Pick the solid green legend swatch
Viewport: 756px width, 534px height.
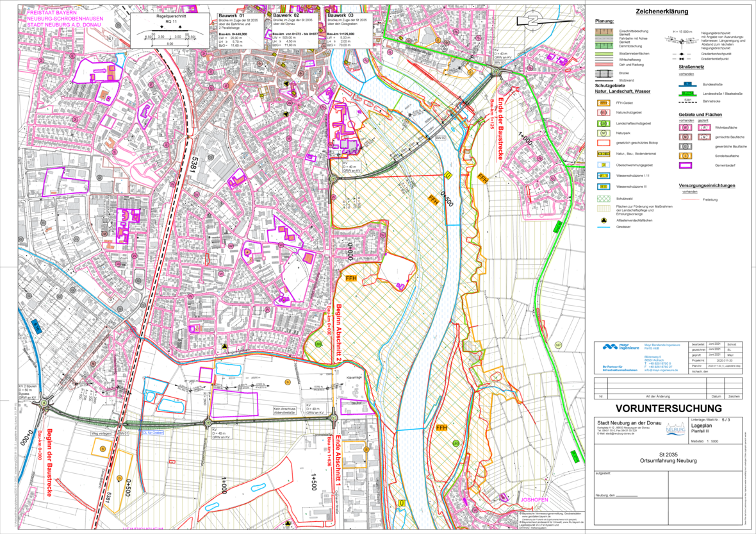click(603, 199)
